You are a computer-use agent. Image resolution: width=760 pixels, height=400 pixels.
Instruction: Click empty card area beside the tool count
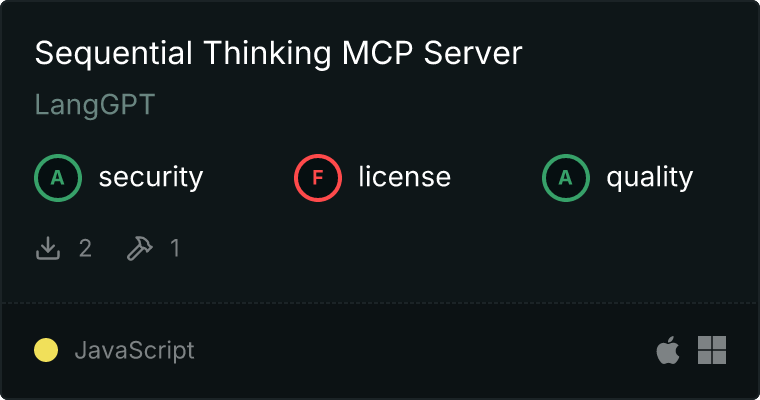tap(436, 248)
